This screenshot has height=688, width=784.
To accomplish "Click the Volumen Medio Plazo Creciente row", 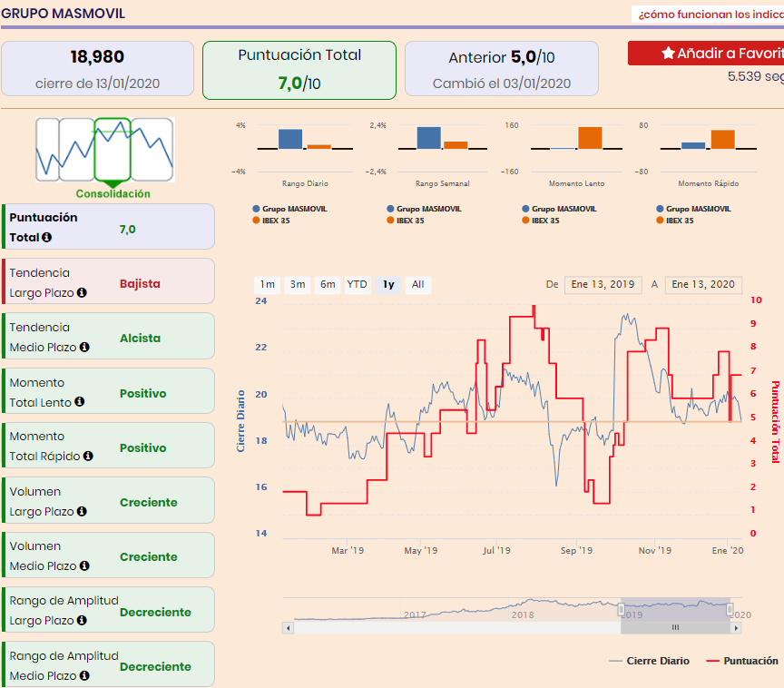I will [x=109, y=555].
